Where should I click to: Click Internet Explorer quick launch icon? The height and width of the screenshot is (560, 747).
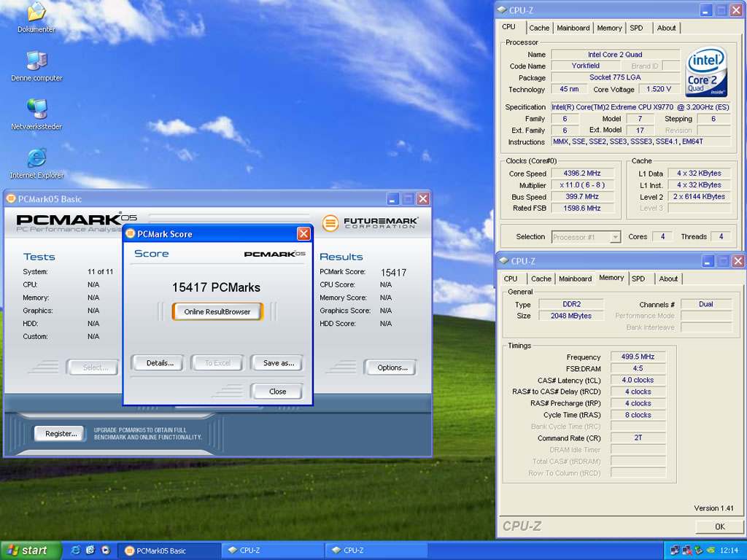click(x=75, y=550)
